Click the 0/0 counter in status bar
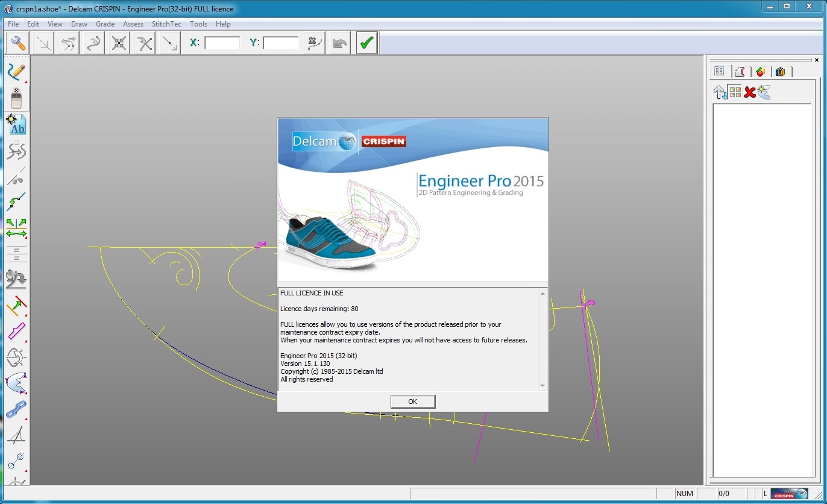The width and height of the screenshot is (827, 504). pyautogui.click(x=724, y=494)
